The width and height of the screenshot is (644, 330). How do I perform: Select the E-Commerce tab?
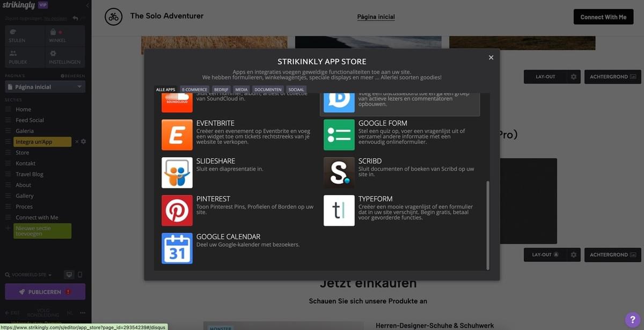tap(195, 90)
